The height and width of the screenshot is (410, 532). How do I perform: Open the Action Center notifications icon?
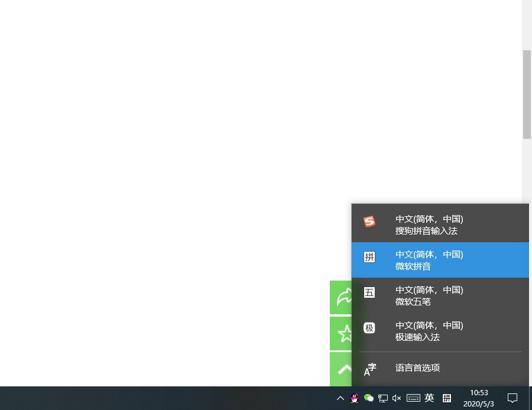point(512,398)
